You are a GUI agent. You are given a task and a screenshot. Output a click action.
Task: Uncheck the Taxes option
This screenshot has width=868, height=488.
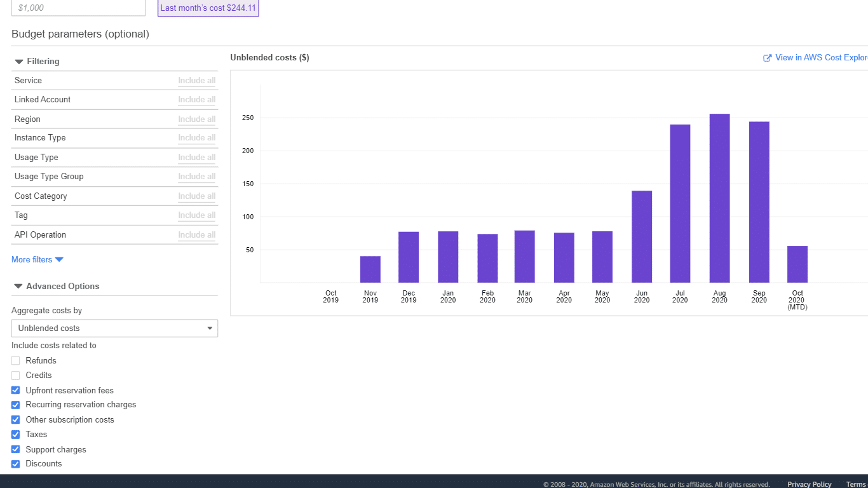click(15, 434)
